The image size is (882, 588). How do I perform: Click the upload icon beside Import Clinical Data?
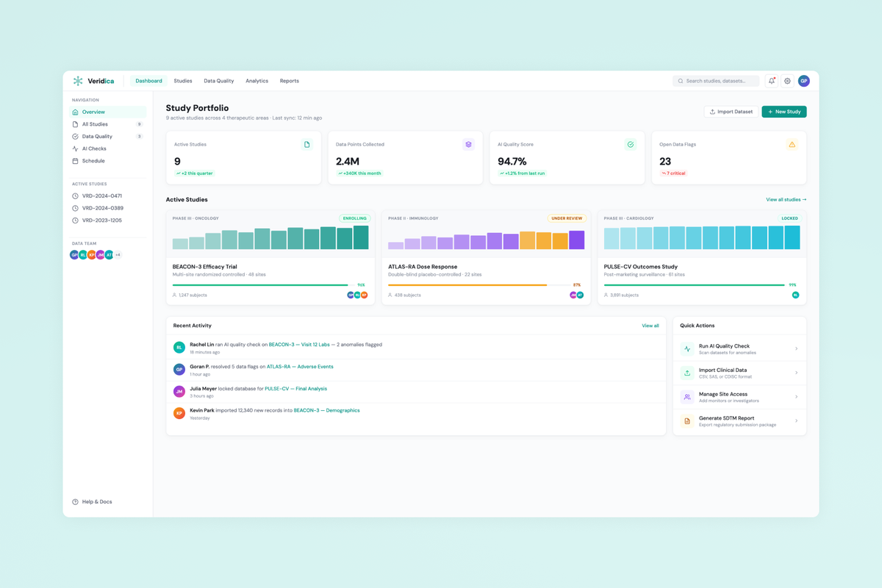(x=687, y=373)
